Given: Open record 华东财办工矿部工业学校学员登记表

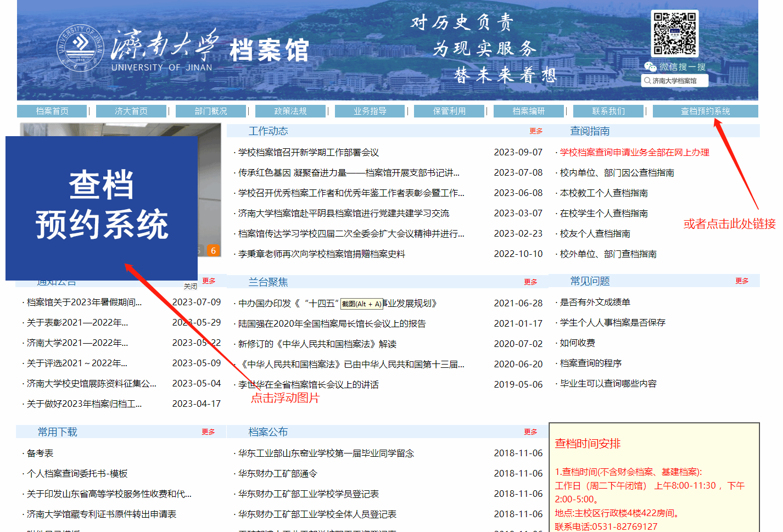Looking at the screenshot, I should click(309, 494).
